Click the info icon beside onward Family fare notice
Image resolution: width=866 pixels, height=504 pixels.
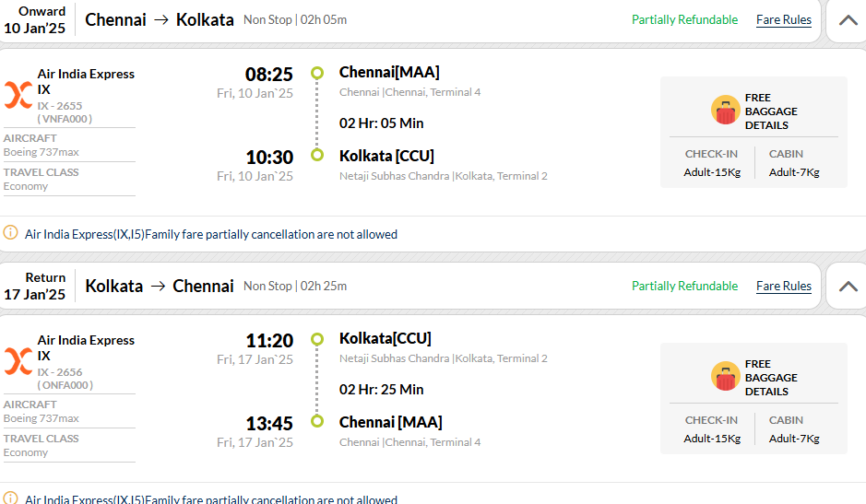[10, 232]
